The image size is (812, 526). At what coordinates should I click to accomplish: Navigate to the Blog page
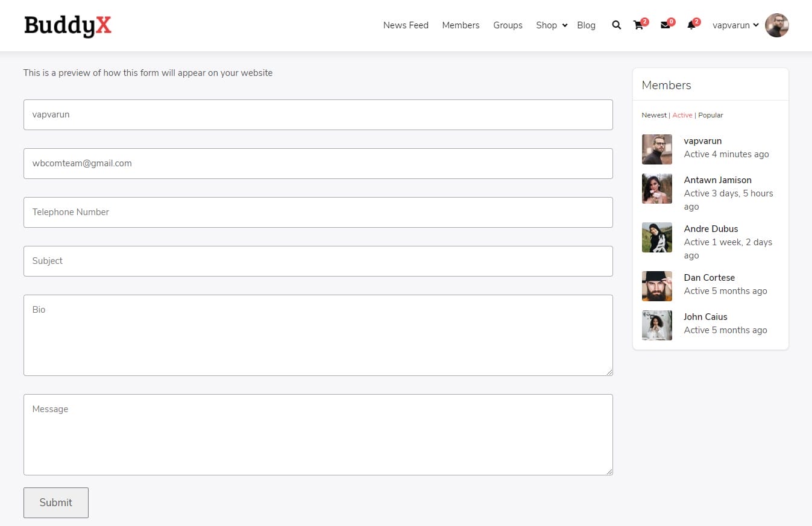[x=586, y=25]
